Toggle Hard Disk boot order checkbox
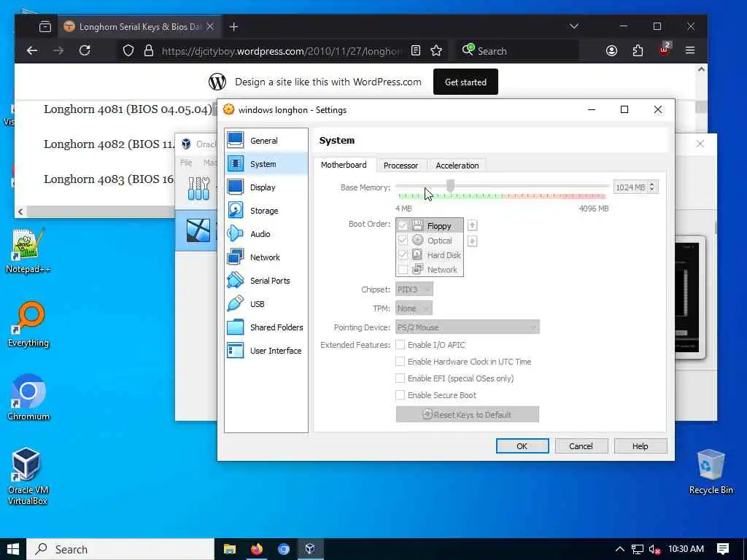Viewport: 747px width, 560px height. [403, 254]
